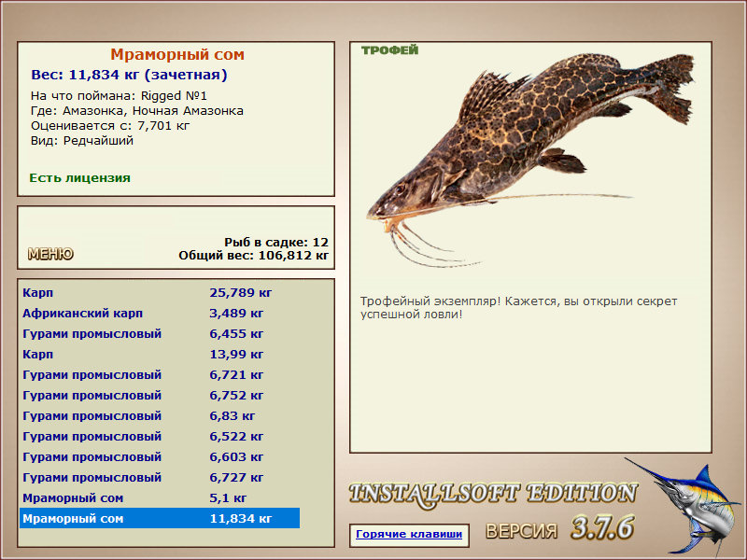Click the green ТРОФЕЙ label

pyautogui.click(x=389, y=50)
